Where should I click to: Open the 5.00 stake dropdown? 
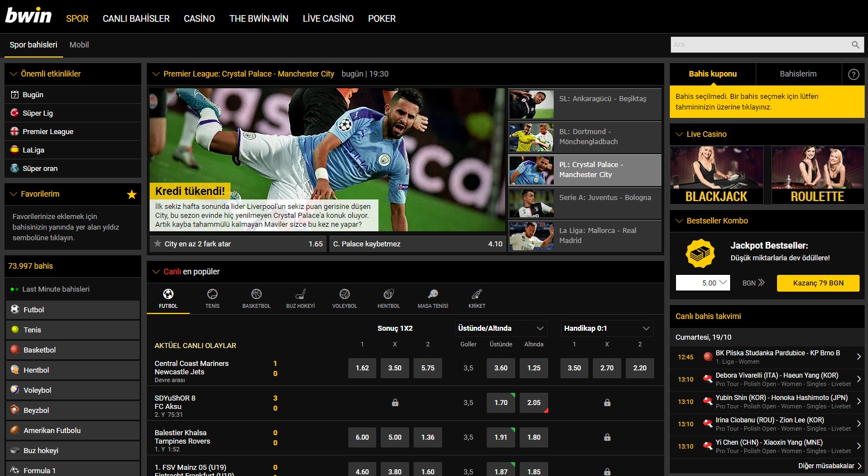(703, 283)
